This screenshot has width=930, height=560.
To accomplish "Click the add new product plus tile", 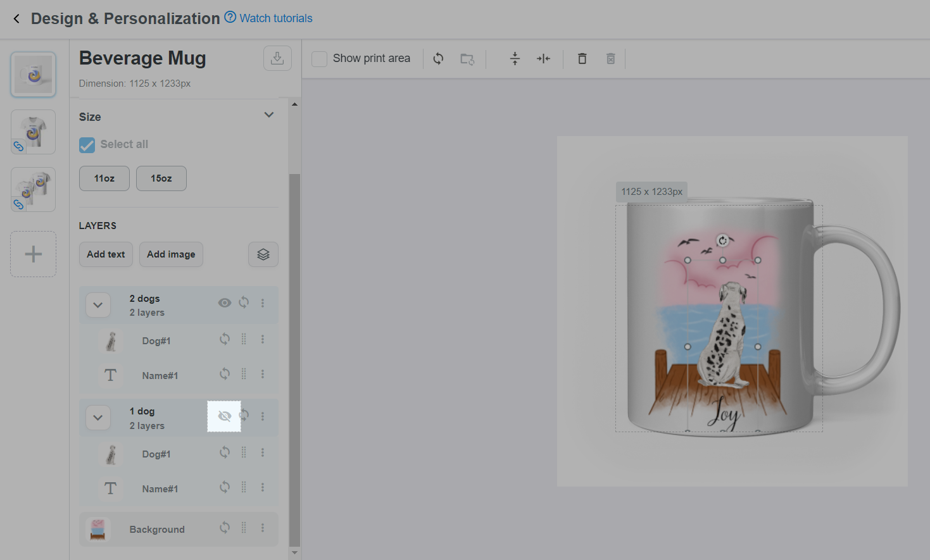I will coord(34,254).
